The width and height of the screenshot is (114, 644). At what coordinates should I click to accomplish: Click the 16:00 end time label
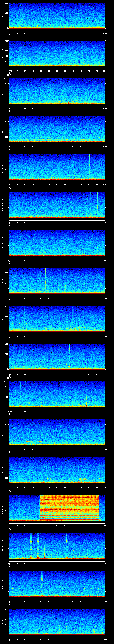pyautogui.click(x=105, y=71)
